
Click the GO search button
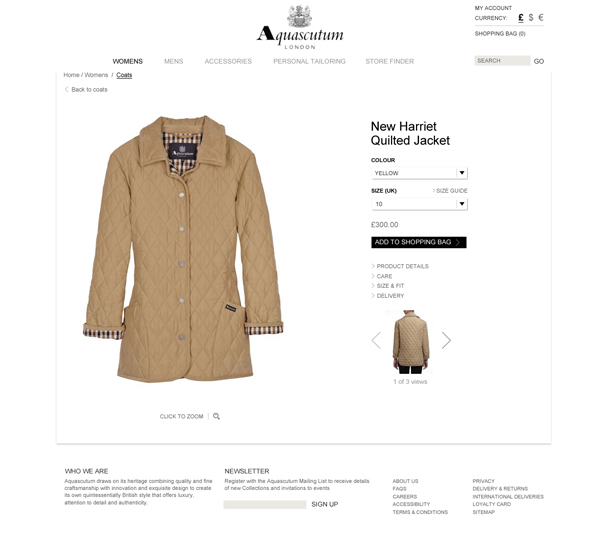tap(539, 61)
